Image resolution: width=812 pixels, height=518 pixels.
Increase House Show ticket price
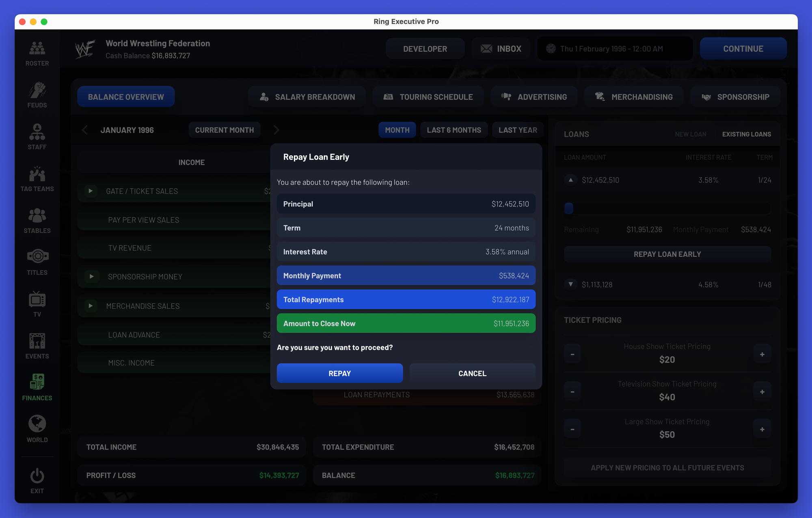(x=762, y=354)
